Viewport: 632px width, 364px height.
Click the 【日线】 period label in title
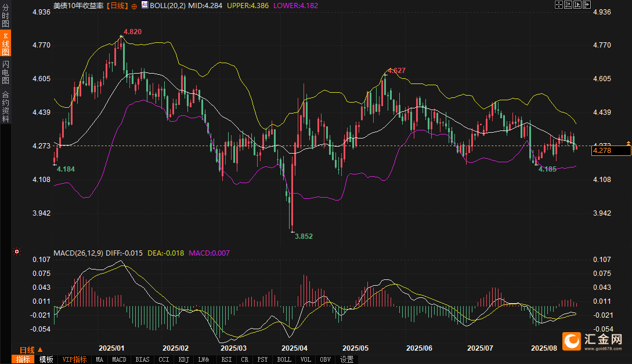[117, 6]
